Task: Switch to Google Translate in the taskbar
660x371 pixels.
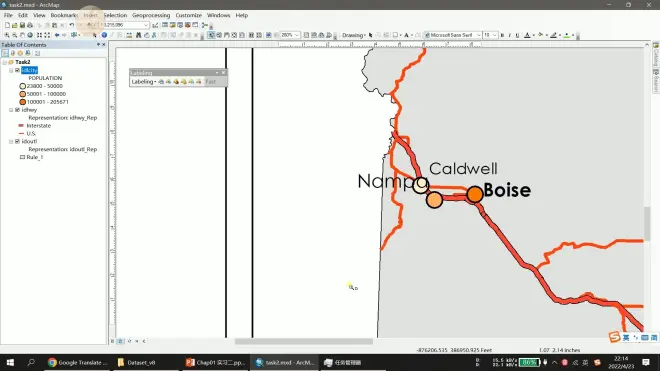Action: click(77, 363)
